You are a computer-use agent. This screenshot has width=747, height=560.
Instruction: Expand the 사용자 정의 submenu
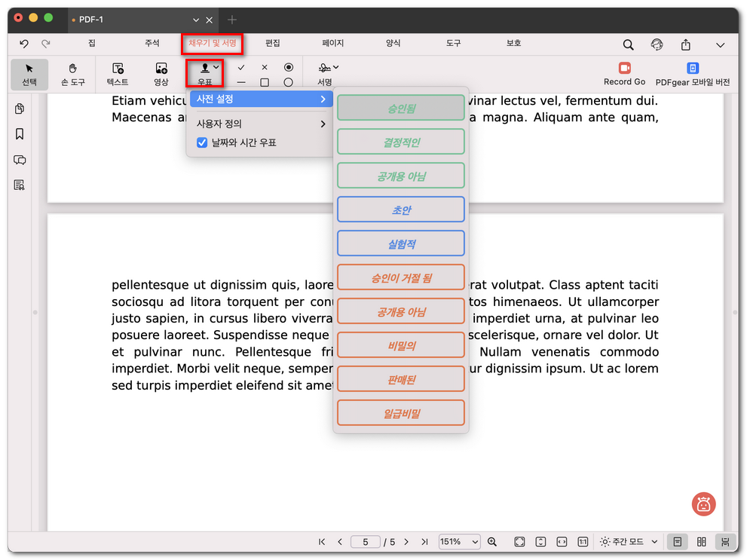click(260, 124)
